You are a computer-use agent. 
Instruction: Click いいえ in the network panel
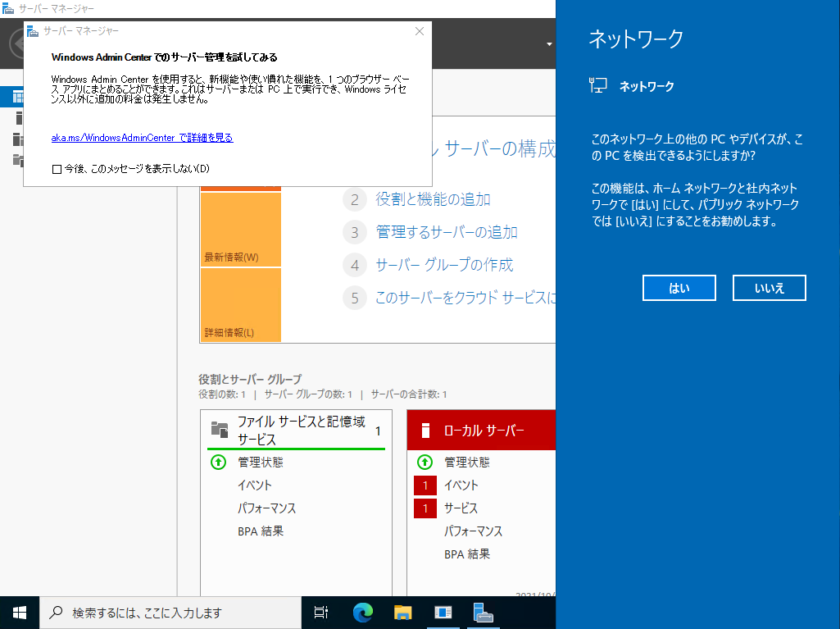click(x=769, y=288)
